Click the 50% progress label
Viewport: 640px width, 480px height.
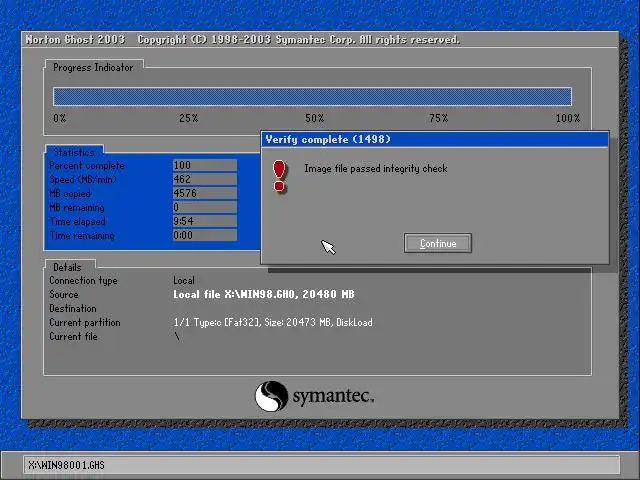coord(315,118)
